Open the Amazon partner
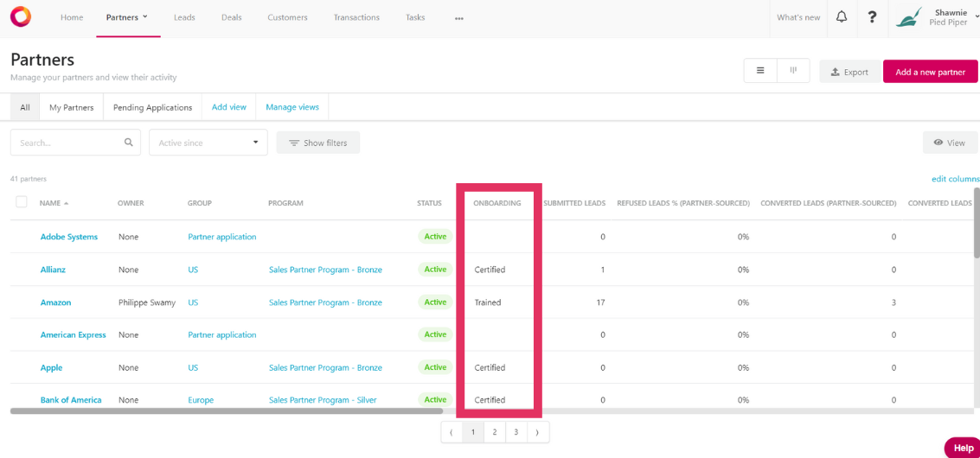The height and width of the screenshot is (458, 980). coord(55,302)
